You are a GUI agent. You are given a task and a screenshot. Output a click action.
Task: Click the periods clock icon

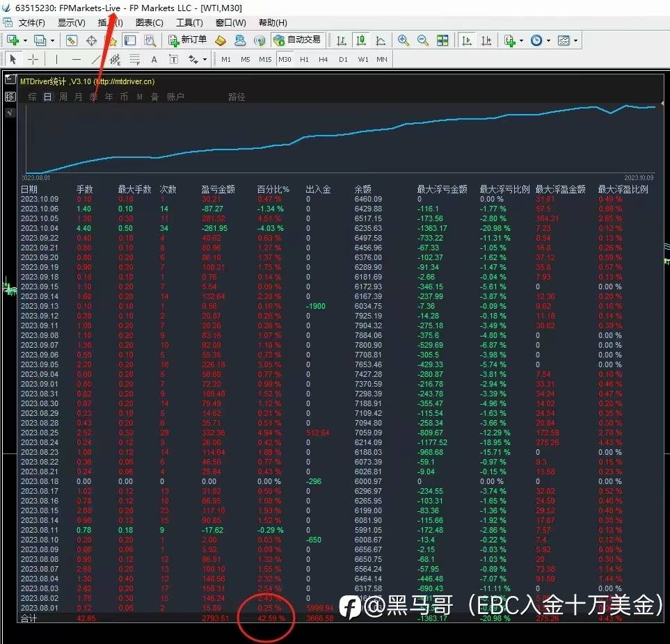pos(536,40)
